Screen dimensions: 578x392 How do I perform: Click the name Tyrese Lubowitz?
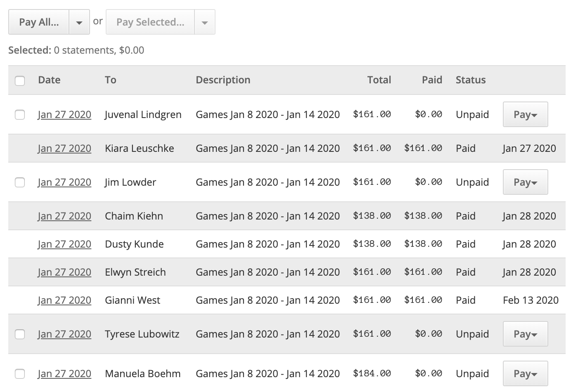coord(142,334)
